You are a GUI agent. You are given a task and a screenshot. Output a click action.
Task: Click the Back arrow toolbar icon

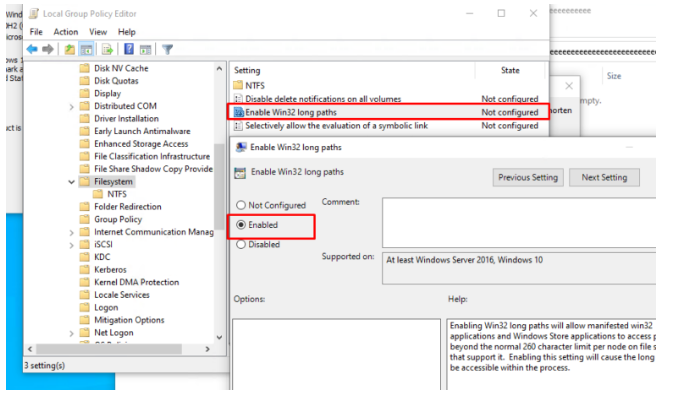click(x=32, y=49)
